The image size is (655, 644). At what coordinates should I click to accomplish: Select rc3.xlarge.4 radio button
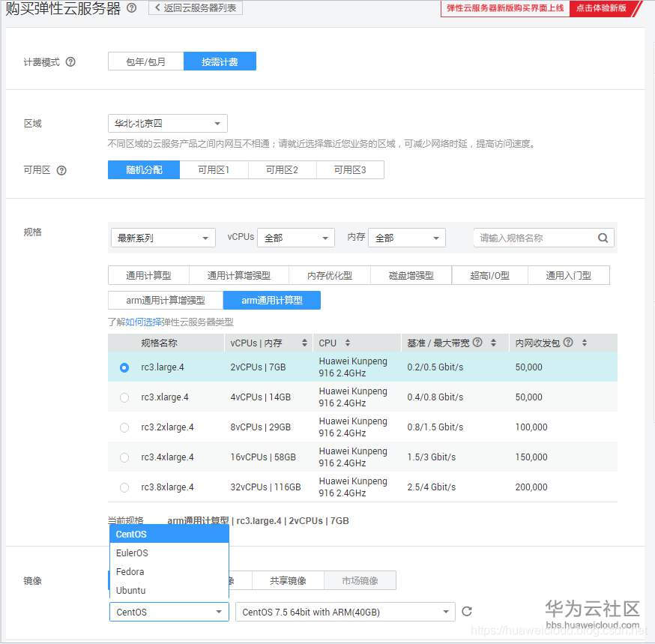(124, 397)
